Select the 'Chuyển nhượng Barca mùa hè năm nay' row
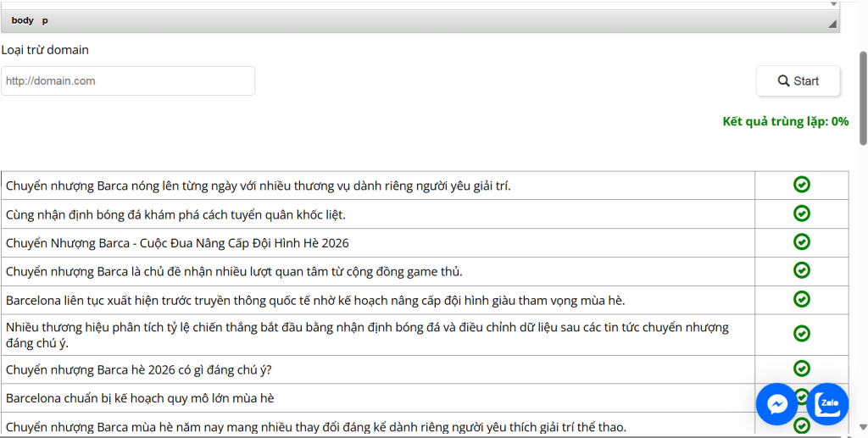The width and height of the screenshot is (868, 438). [377, 424]
